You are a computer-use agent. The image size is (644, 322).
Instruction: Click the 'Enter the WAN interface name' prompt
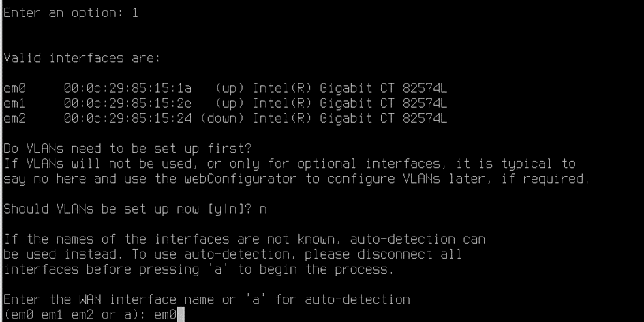108,299
